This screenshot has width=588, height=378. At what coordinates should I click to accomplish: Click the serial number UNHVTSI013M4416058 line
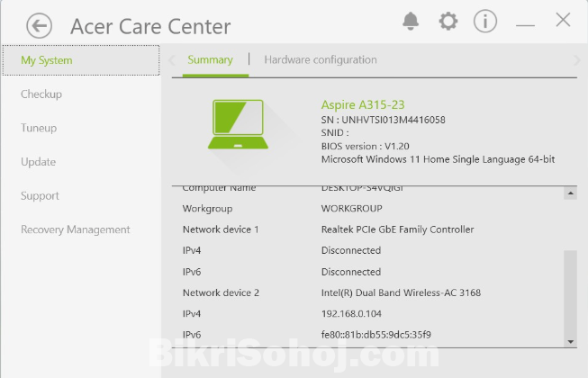point(384,120)
